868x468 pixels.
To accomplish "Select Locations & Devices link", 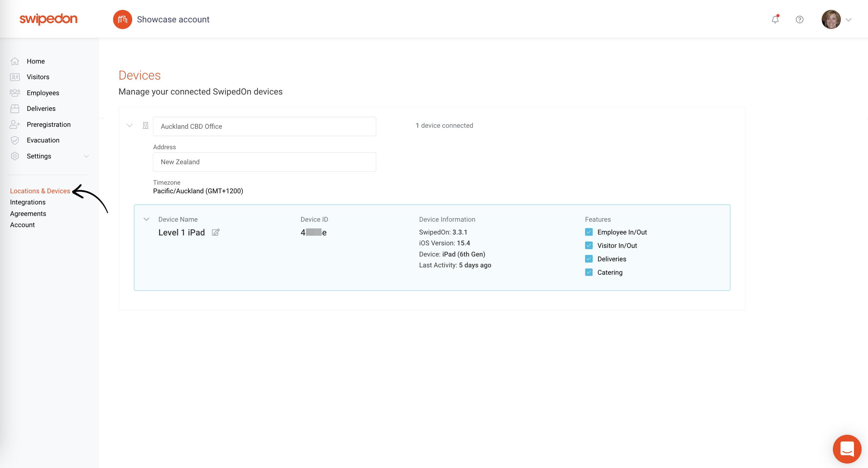I will [40, 191].
